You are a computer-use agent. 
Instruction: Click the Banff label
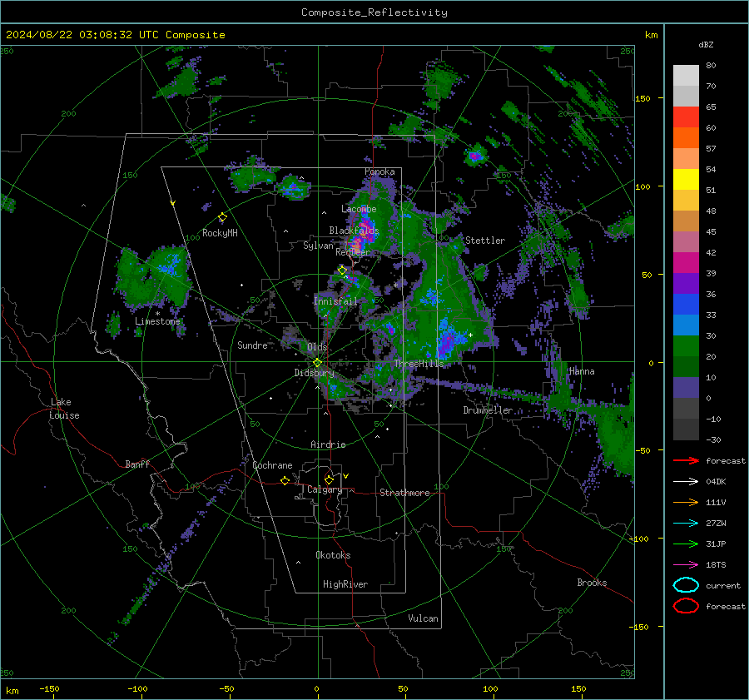tap(137, 464)
